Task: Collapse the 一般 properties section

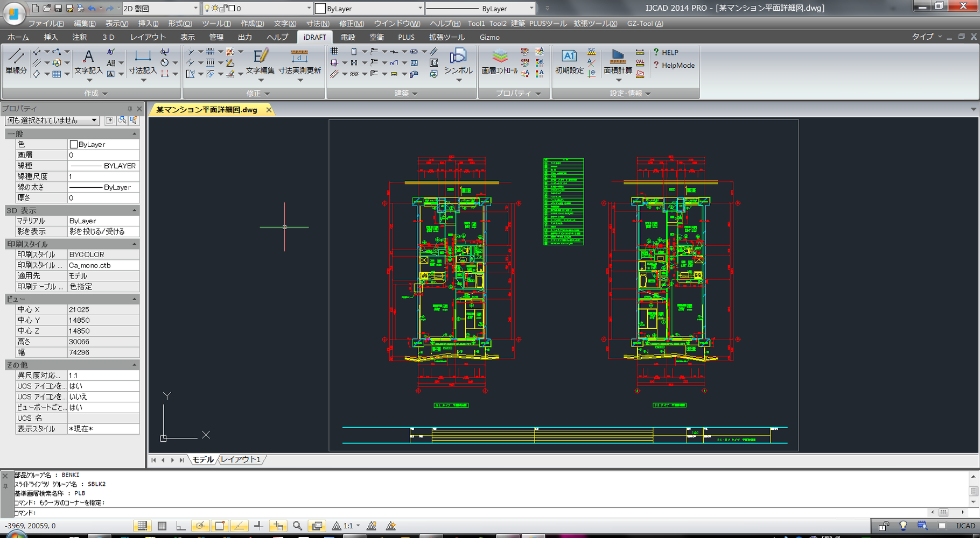Action: pos(135,133)
